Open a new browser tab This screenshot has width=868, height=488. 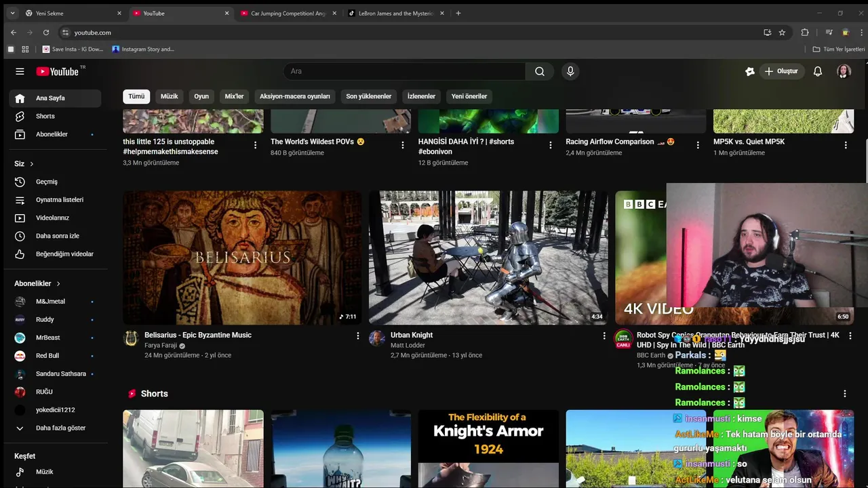click(458, 13)
